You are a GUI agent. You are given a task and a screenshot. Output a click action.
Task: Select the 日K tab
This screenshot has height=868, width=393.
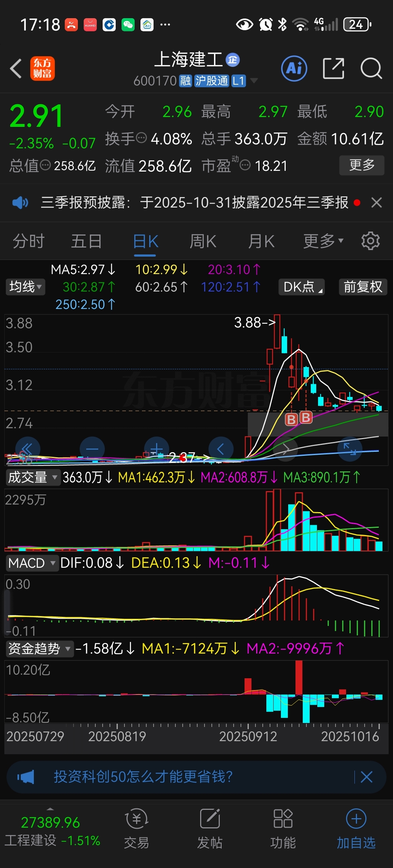(146, 241)
